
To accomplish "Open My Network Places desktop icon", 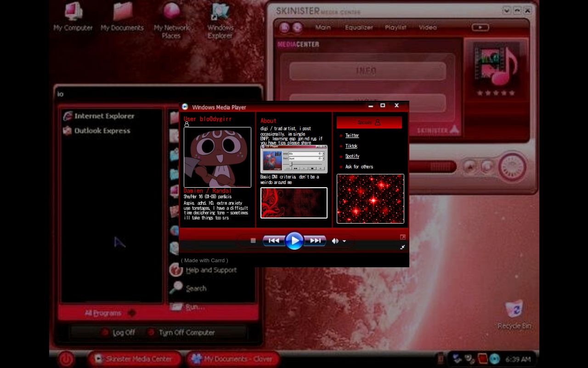I will [171, 21].
